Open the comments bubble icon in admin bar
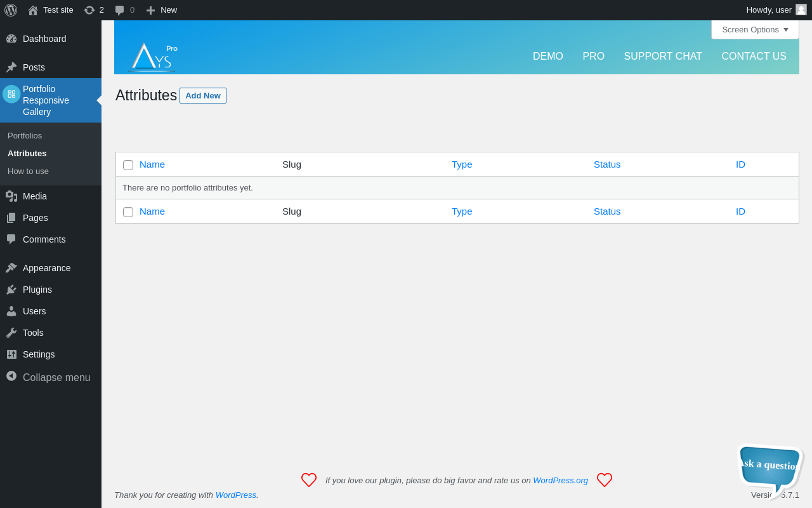Viewport: 812px width, 508px height. click(120, 10)
